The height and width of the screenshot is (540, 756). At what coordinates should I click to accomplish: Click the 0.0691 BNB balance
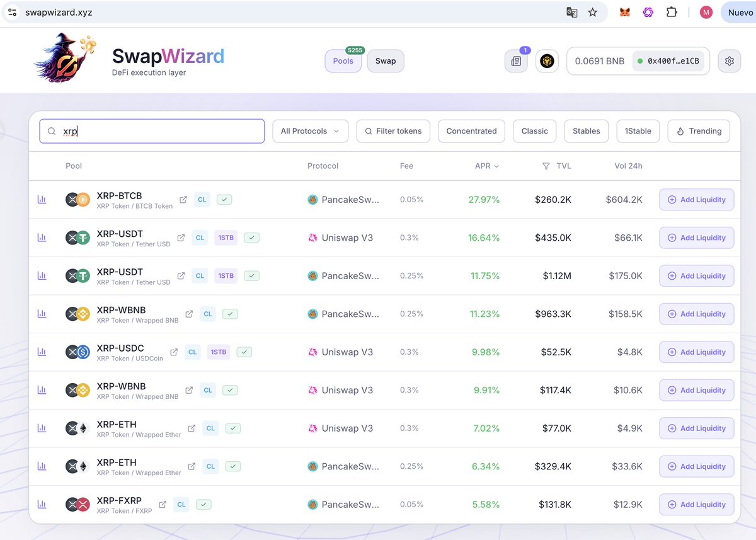click(x=600, y=61)
